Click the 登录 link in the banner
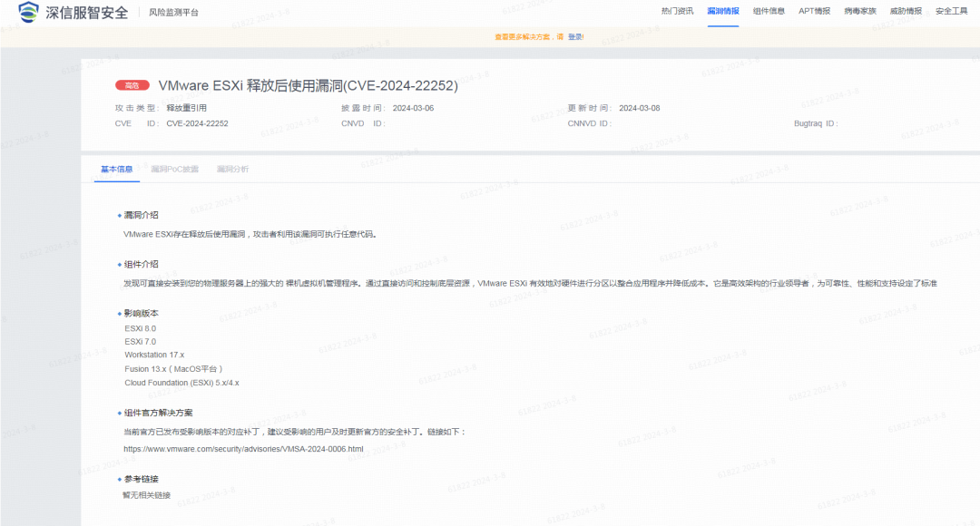980x526 pixels. pyautogui.click(x=575, y=37)
